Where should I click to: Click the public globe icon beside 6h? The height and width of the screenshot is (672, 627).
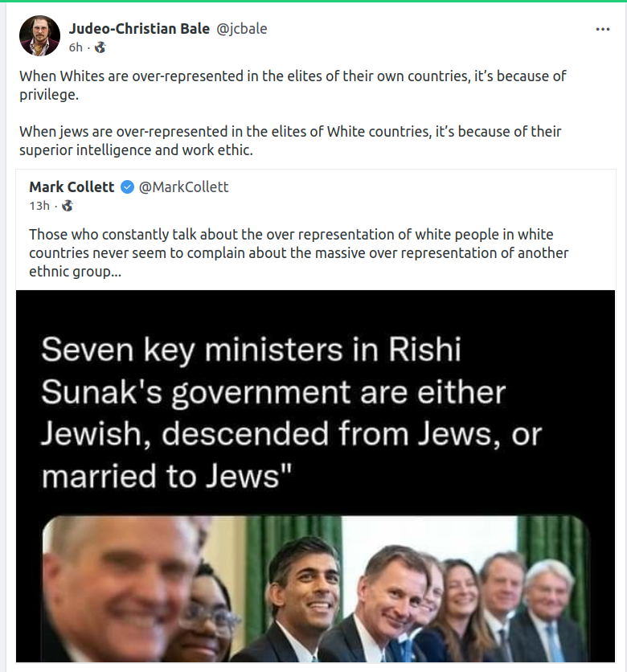click(100, 47)
